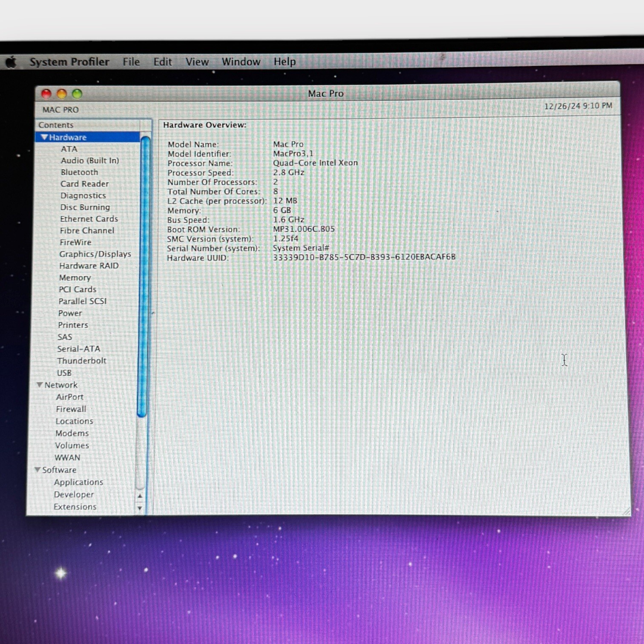Select Fibre Channel entry
This screenshot has height=644, width=644.
click(87, 230)
